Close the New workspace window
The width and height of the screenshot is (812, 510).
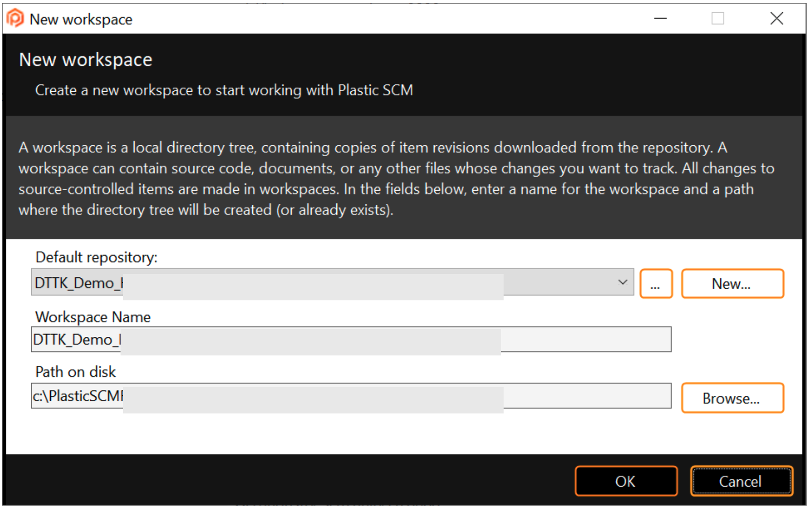click(776, 19)
